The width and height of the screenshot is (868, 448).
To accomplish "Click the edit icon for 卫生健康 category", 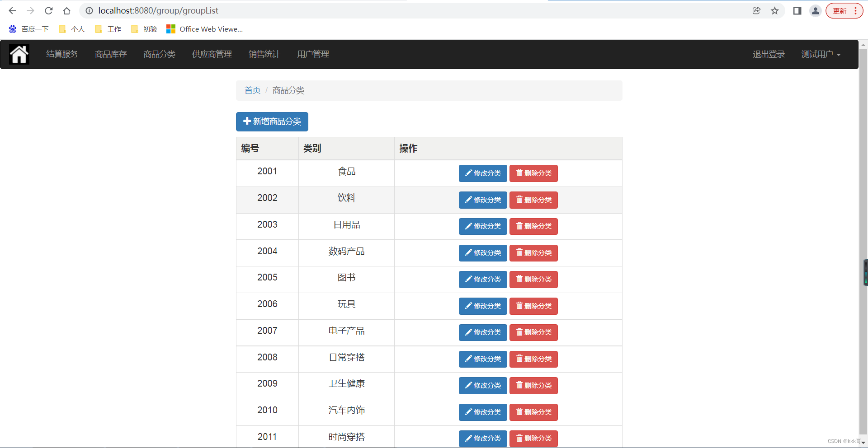I will (468, 385).
